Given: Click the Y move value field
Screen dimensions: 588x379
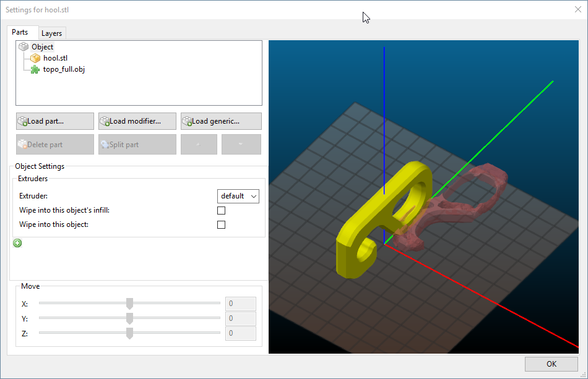Looking at the screenshot, I should (x=241, y=318).
